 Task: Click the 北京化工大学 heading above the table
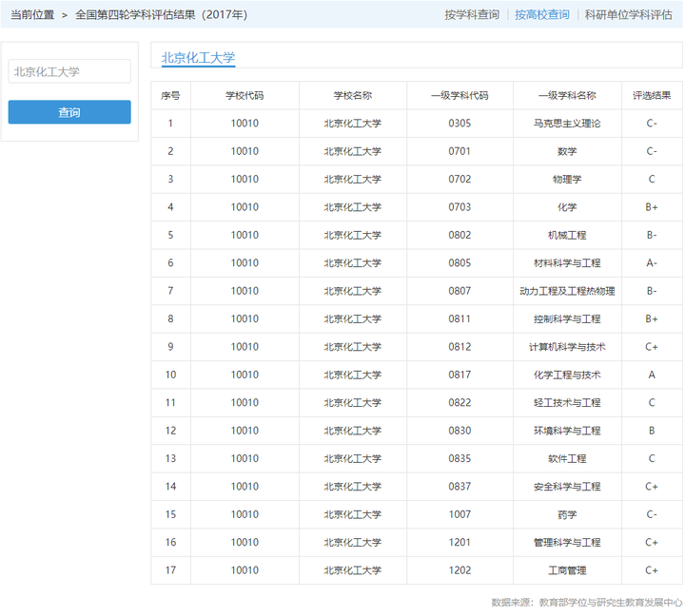pos(198,57)
